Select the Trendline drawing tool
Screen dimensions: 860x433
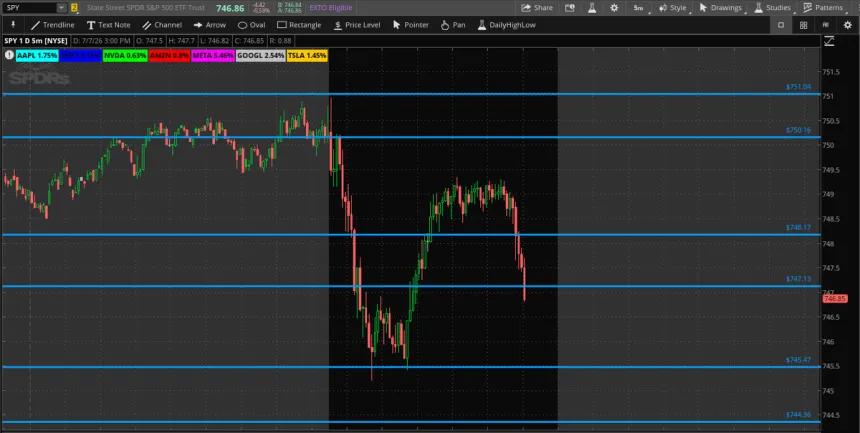[x=53, y=25]
